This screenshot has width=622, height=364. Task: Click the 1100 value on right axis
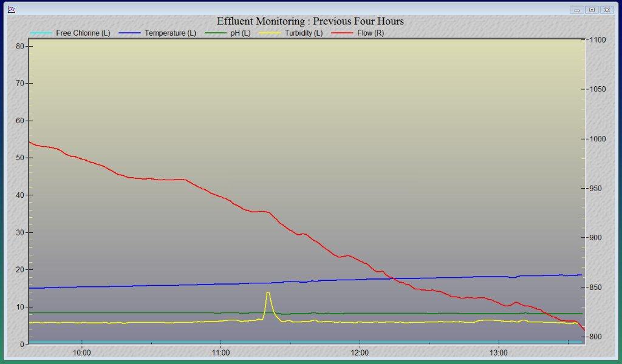coord(598,39)
